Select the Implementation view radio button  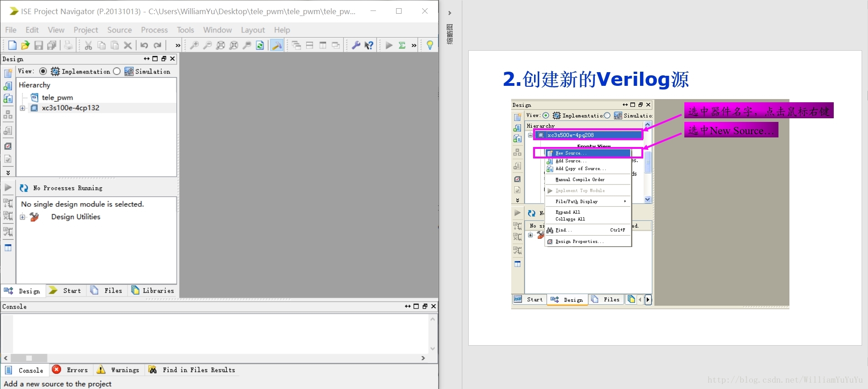point(43,71)
